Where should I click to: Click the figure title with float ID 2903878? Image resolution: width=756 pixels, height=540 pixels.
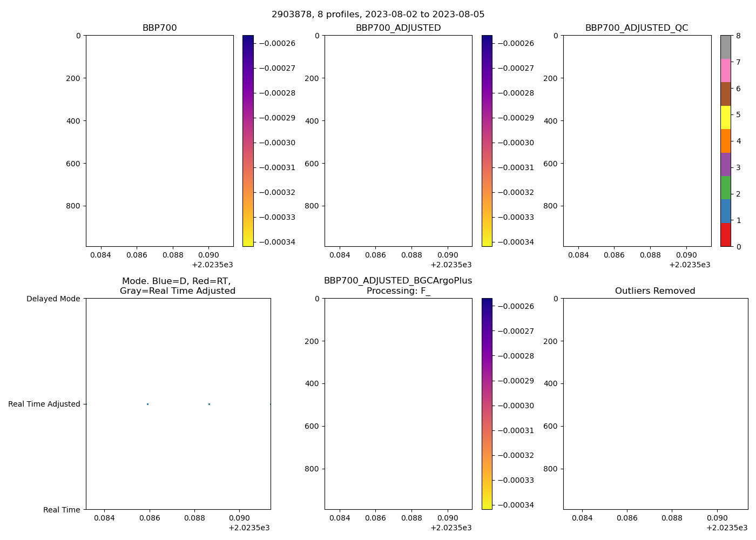pos(378,15)
